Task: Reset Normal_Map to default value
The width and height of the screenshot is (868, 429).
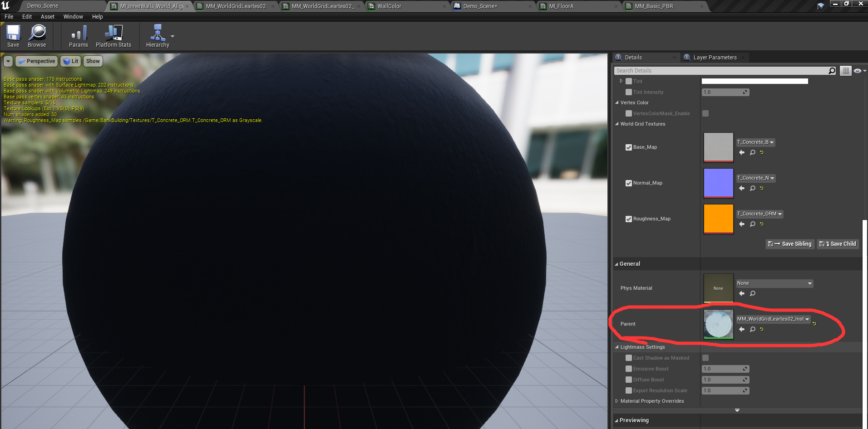Action: tap(762, 188)
